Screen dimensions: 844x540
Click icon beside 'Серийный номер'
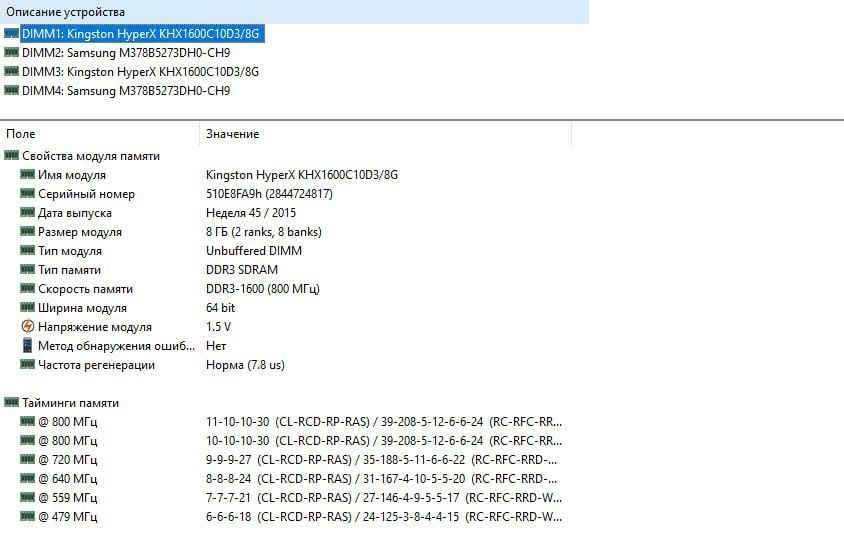coord(27,193)
